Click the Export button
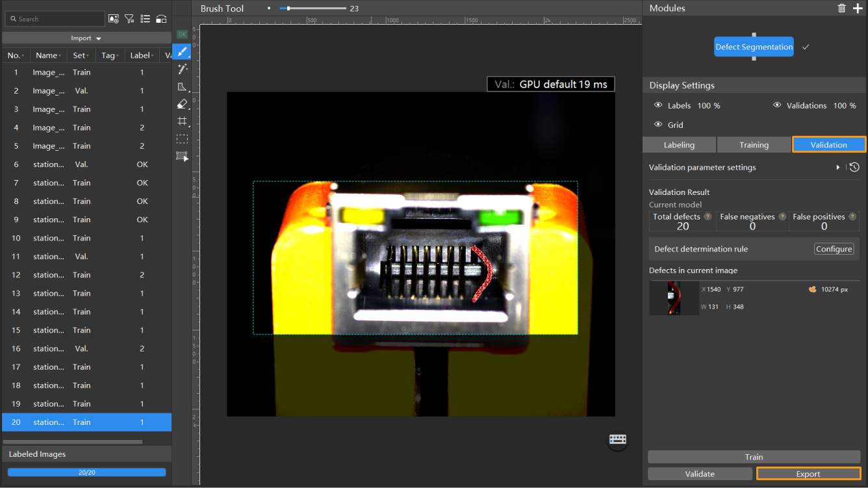 coord(808,474)
